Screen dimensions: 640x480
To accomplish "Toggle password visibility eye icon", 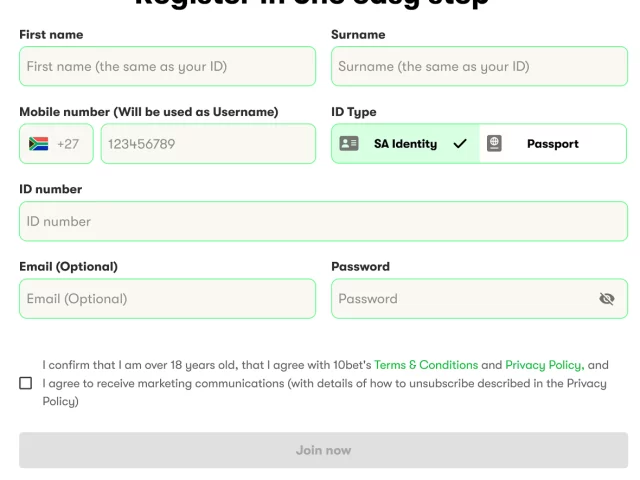I will [607, 299].
